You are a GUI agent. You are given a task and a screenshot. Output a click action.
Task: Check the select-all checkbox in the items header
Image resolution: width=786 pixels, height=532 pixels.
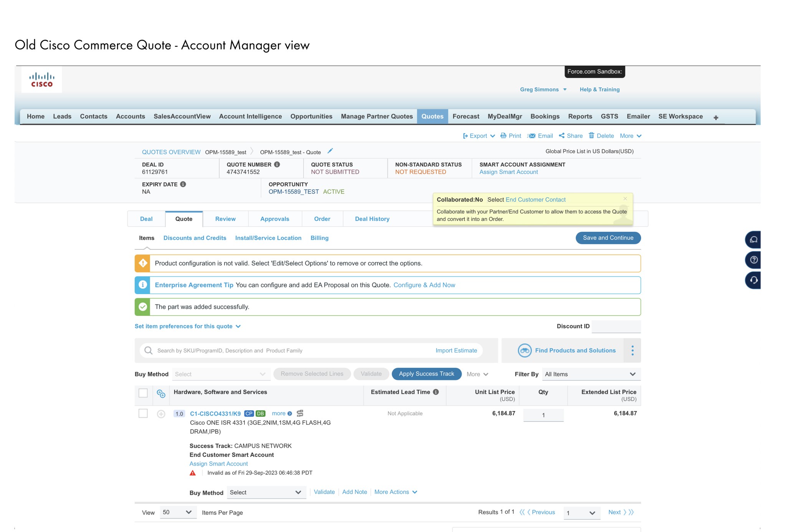point(143,393)
